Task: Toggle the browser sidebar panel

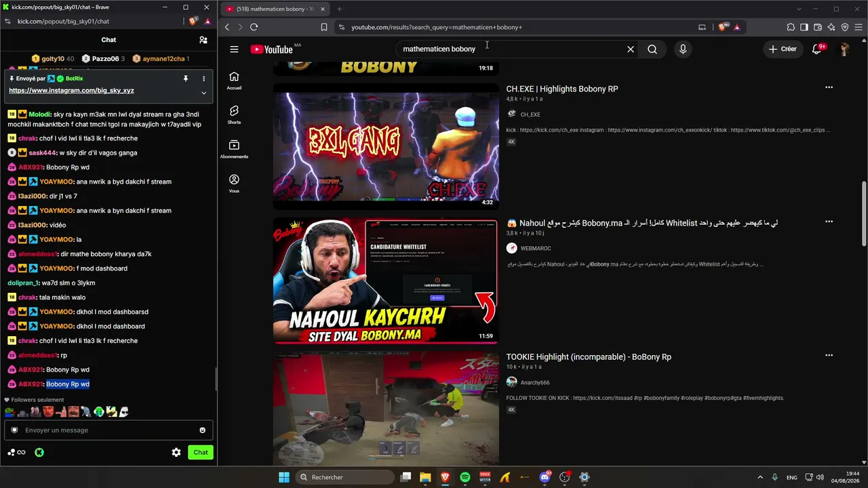Action: 804,27
